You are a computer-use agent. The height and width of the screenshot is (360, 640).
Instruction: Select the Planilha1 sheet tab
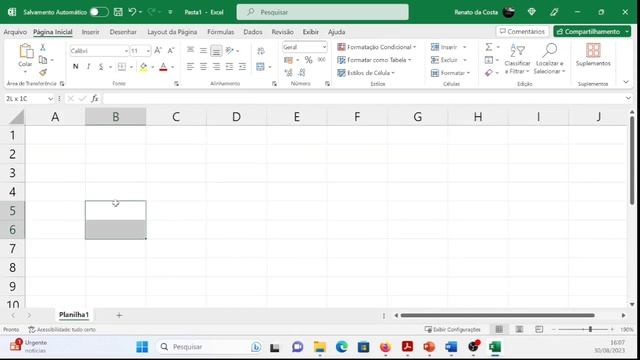click(x=73, y=315)
